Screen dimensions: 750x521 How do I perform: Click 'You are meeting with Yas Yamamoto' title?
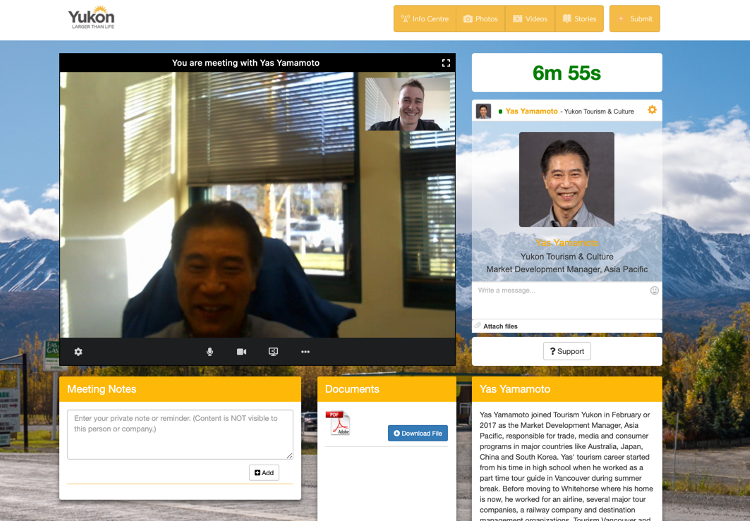(x=245, y=63)
